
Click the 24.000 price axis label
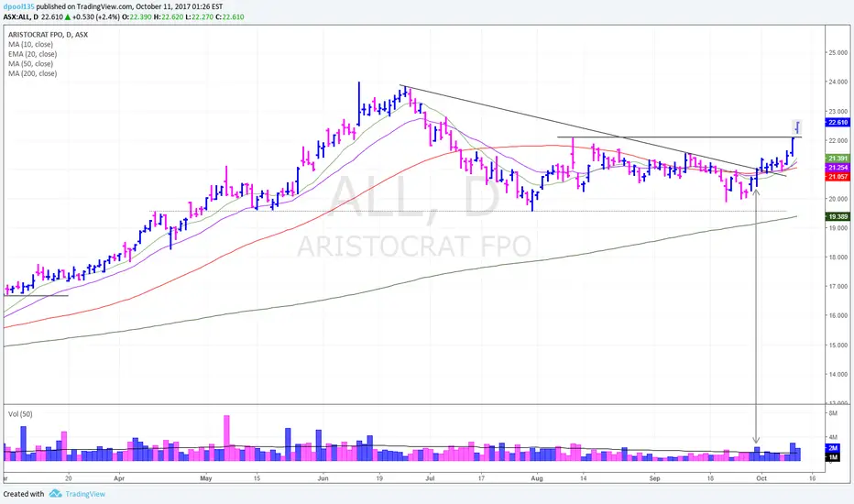838,82
